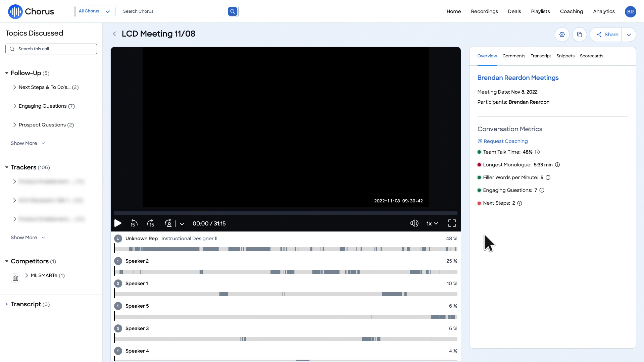Go back using arrow beside LCD Meeting title

[x=114, y=34]
